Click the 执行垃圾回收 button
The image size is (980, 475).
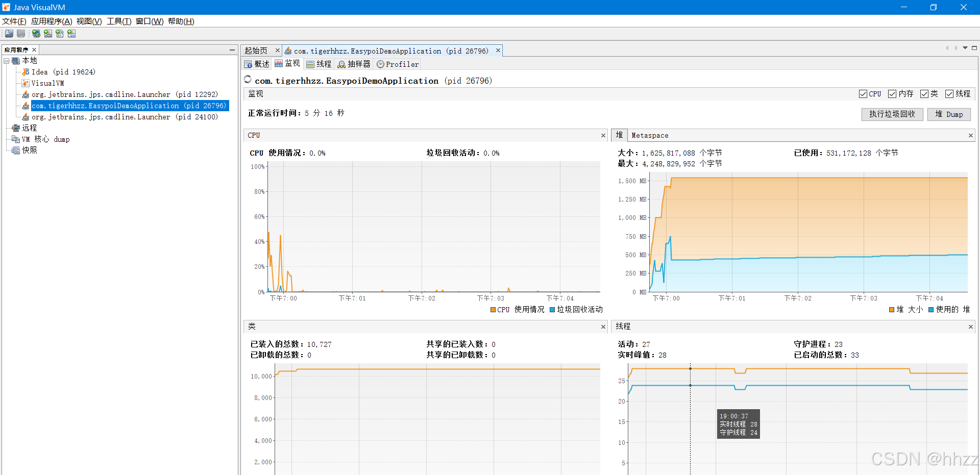click(x=892, y=114)
